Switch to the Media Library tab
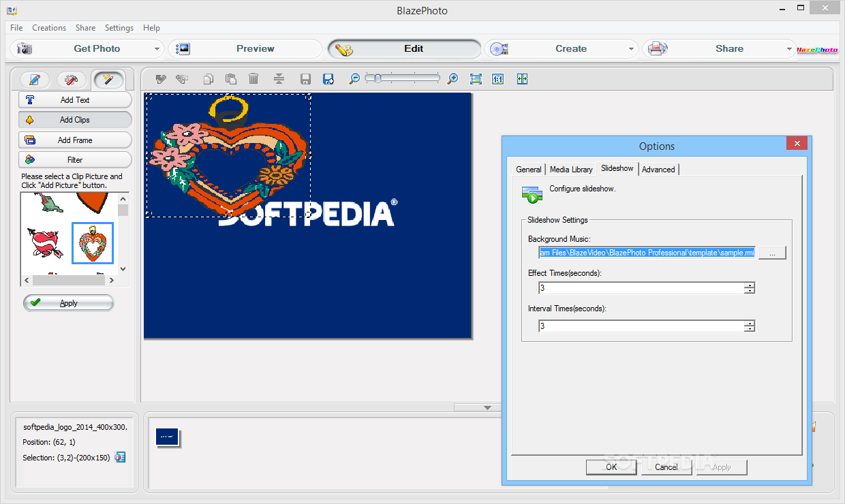Screen dimensions: 845x504 click(571, 170)
